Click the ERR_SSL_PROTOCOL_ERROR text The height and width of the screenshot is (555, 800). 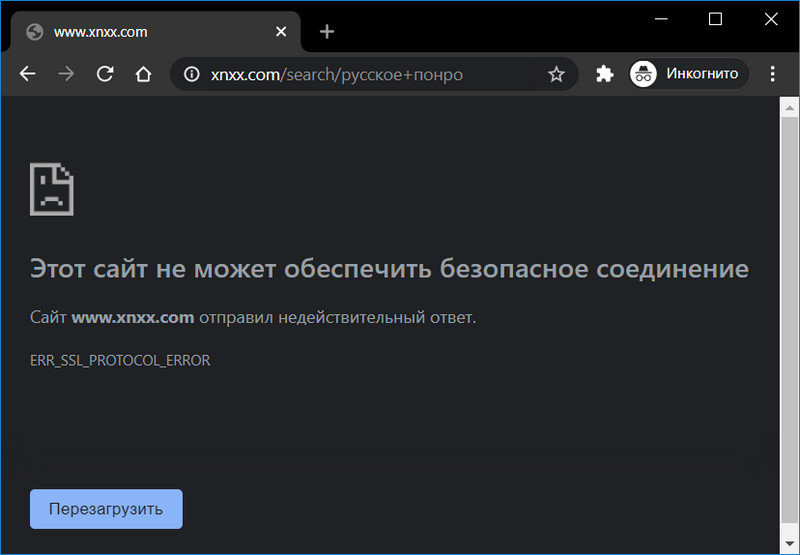click(x=120, y=361)
